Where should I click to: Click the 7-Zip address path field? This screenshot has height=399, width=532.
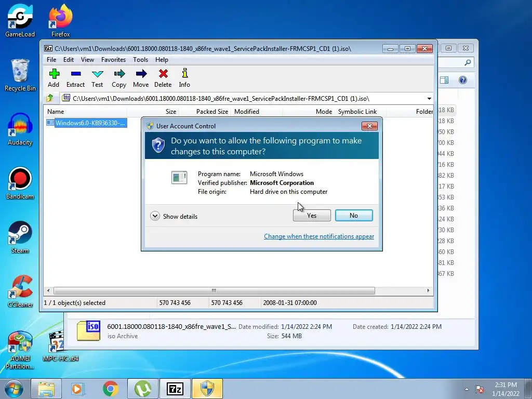(243, 98)
